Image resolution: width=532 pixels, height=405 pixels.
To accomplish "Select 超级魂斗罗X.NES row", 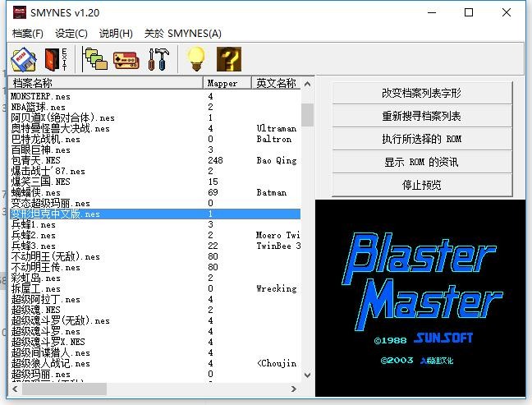I will pos(154,342).
